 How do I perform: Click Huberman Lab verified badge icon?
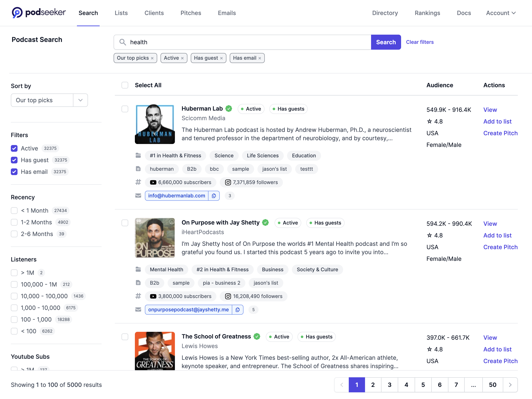(229, 109)
